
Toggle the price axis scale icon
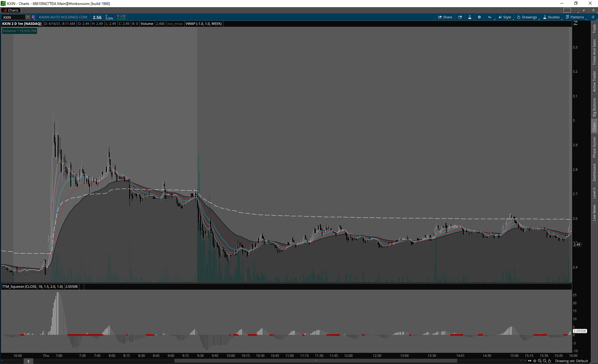click(x=576, y=23)
